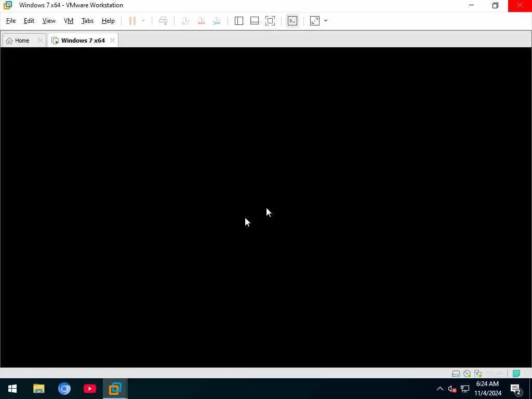The image size is (532, 399).
Task: Open the File menu
Action: (11, 21)
